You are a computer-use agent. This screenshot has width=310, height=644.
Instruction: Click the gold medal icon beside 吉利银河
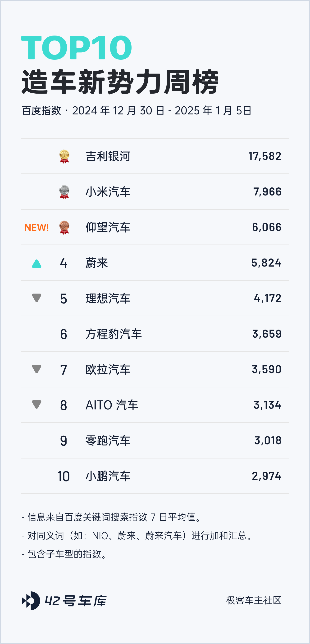64,157
